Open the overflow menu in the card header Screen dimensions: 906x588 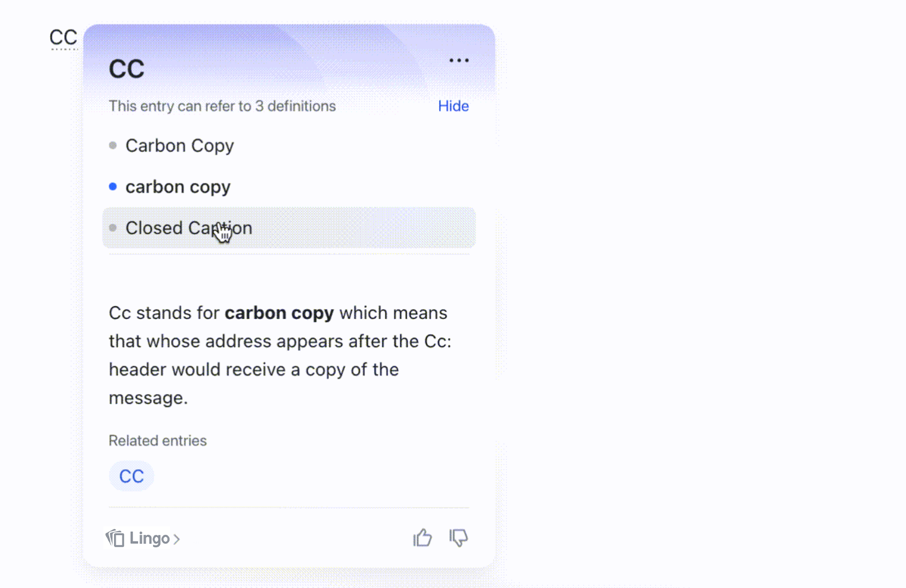(459, 60)
